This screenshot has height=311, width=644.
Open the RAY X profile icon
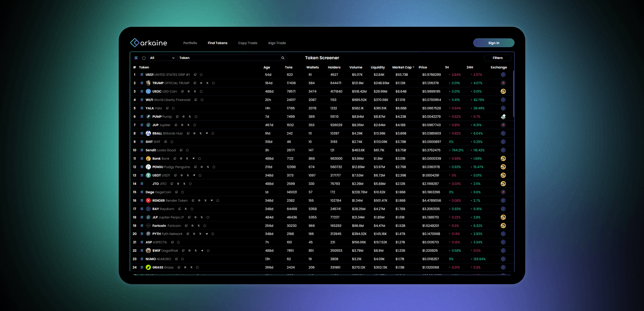coord(185,209)
